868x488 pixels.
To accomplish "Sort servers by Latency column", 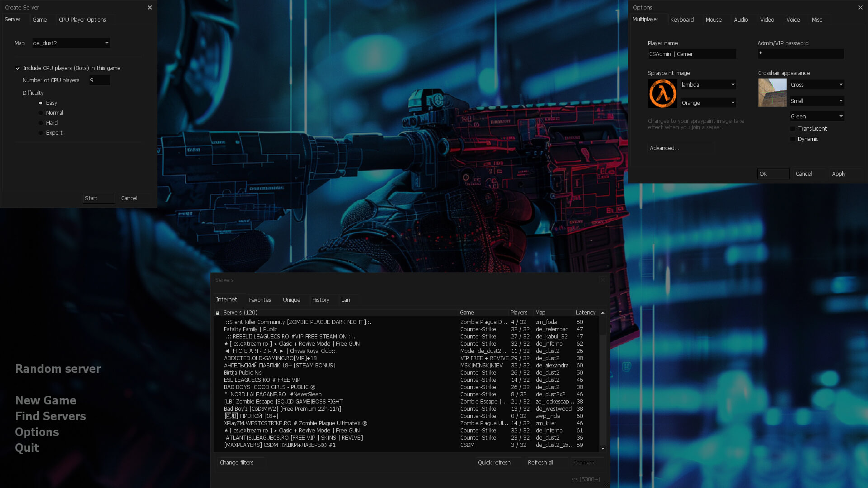I will click(586, 313).
